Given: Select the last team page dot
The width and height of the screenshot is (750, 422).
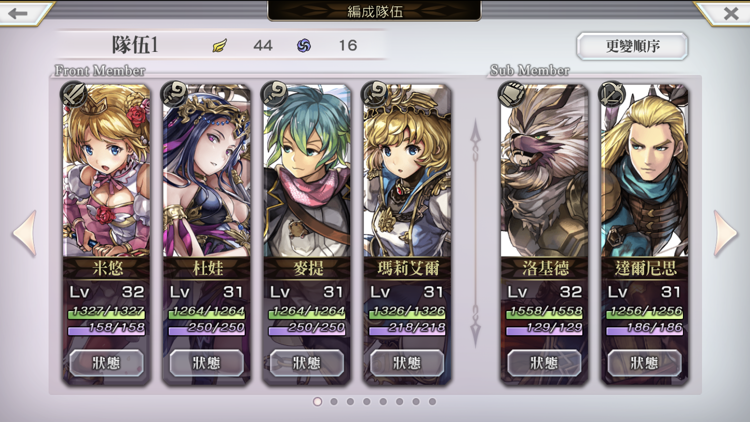Looking at the screenshot, I should (x=432, y=401).
